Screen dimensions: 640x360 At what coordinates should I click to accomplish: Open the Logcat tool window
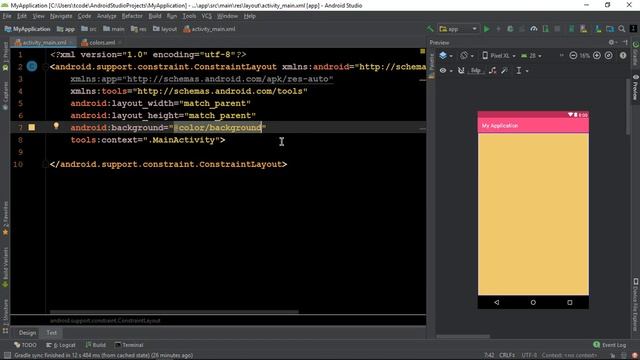point(60,345)
